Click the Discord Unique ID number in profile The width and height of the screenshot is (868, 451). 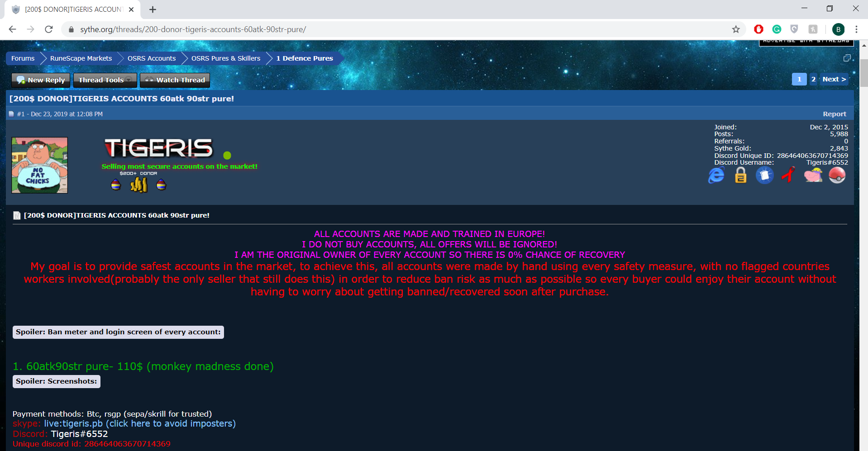click(812, 156)
